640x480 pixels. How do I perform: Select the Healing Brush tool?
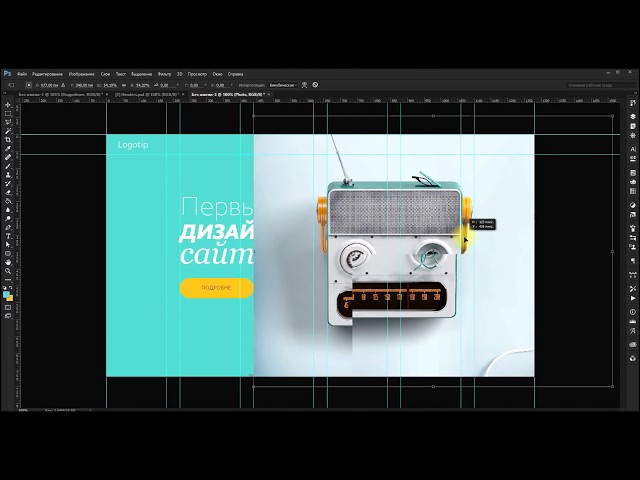coord(8,157)
